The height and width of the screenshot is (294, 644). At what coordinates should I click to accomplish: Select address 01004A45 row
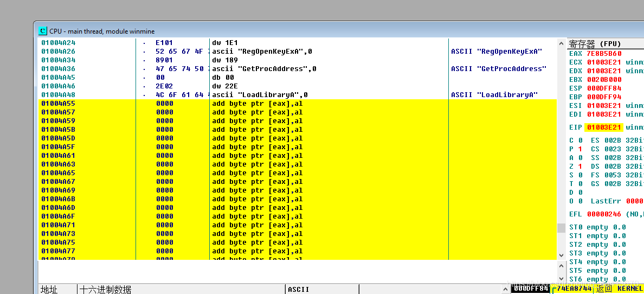(59, 77)
